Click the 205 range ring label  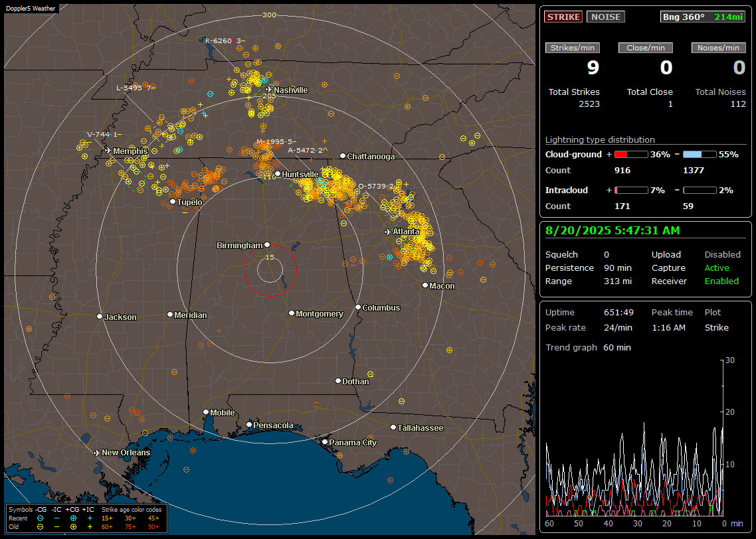[269, 96]
